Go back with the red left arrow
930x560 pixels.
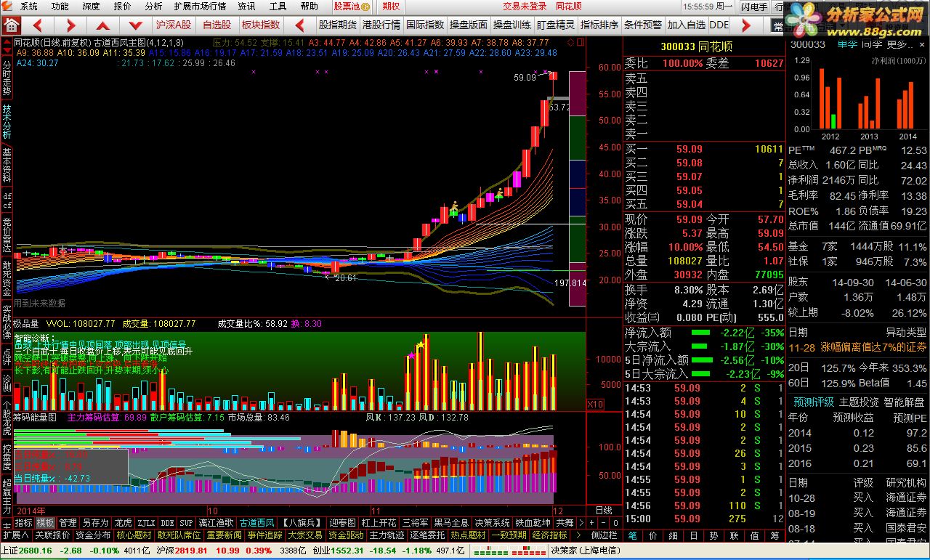[x=39, y=25]
